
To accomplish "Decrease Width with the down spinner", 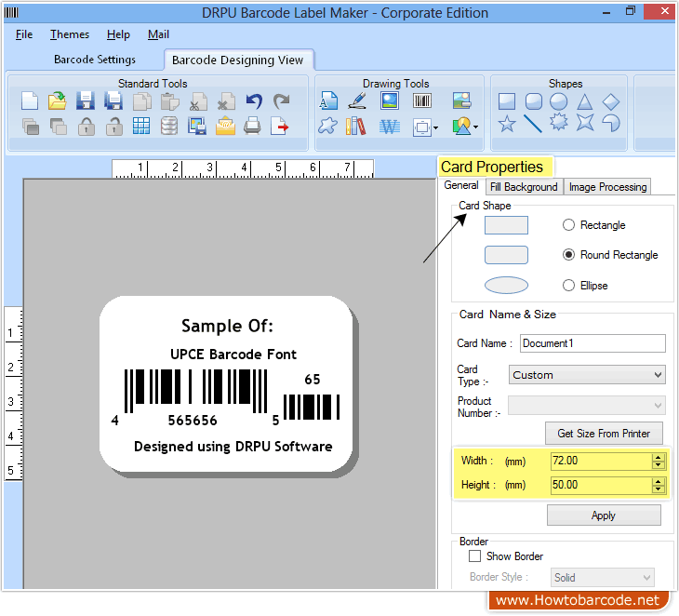I will coord(659,465).
